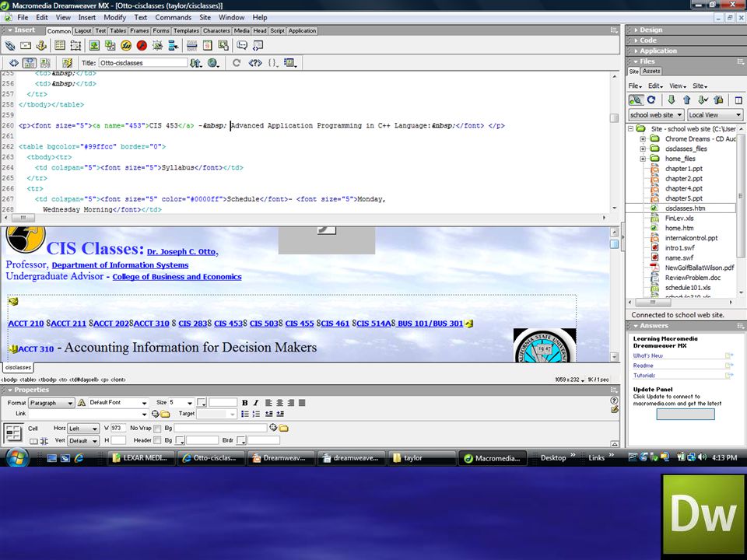This screenshot has height=560, width=747.
Task: Switch to the Characters insert tab
Action: (x=216, y=31)
